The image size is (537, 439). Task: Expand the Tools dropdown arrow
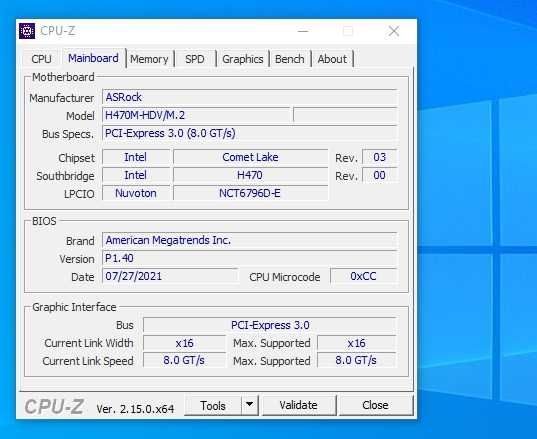(x=250, y=405)
